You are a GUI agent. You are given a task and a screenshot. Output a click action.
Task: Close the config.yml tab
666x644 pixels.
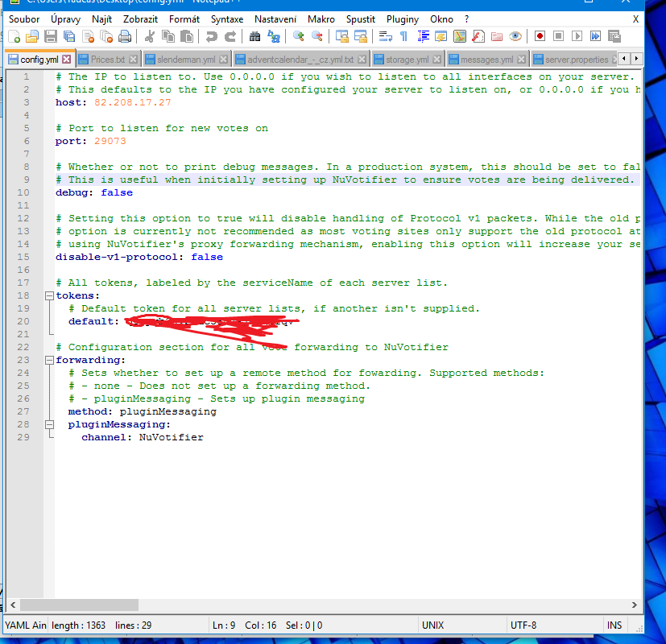pos(66,60)
